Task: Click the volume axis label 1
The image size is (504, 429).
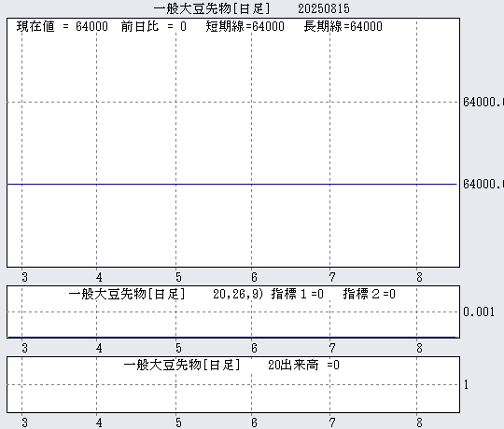Action: pos(466,384)
